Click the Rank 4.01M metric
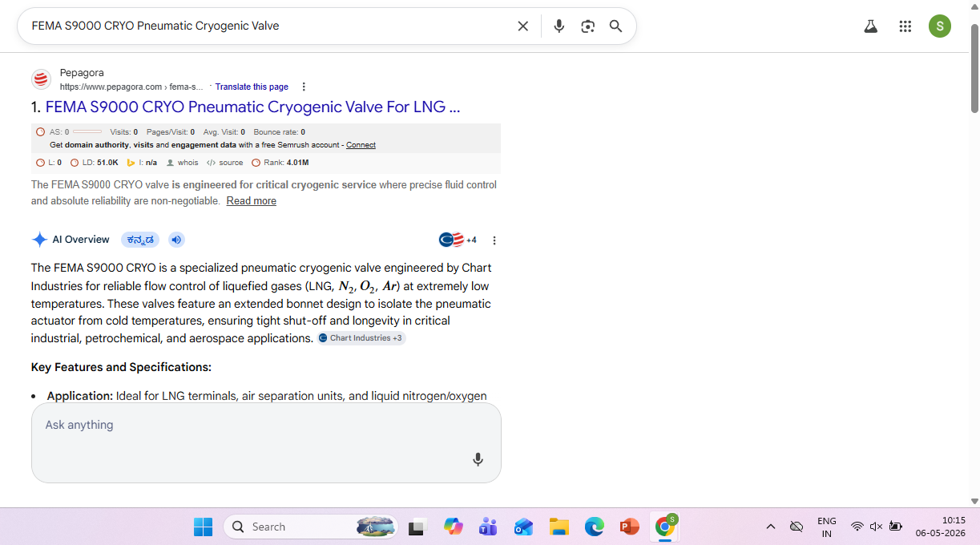 pos(280,163)
